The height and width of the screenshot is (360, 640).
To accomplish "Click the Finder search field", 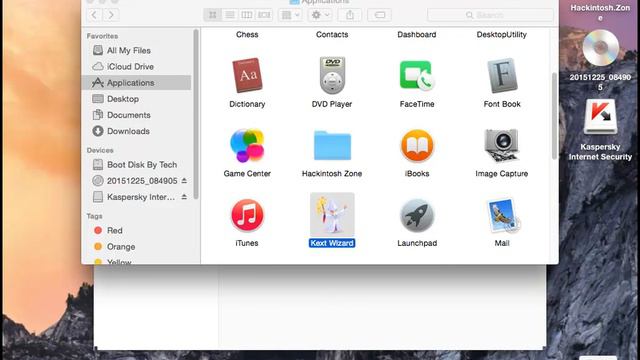I will (490, 15).
